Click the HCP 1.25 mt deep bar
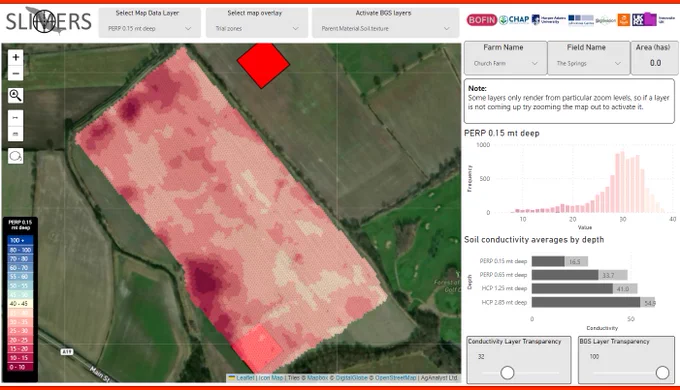Image resolution: width=680 pixels, height=390 pixels. tap(584, 288)
